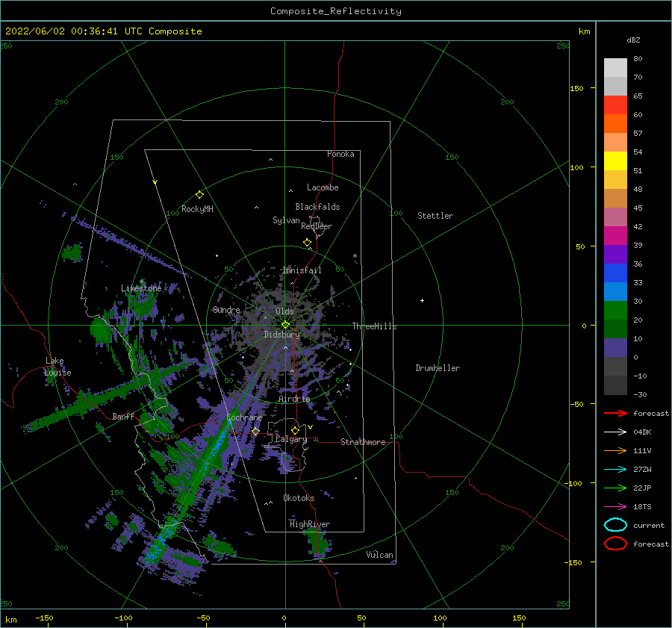Click the Innisfail town label

pyautogui.click(x=302, y=270)
